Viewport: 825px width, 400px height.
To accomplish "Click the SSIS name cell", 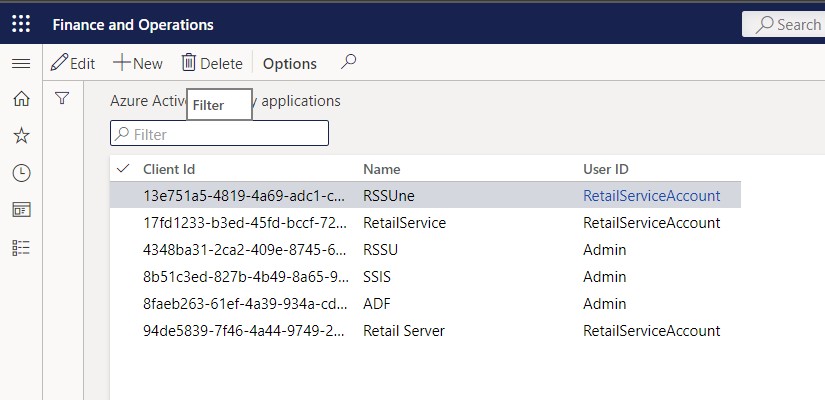I will [377, 277].
